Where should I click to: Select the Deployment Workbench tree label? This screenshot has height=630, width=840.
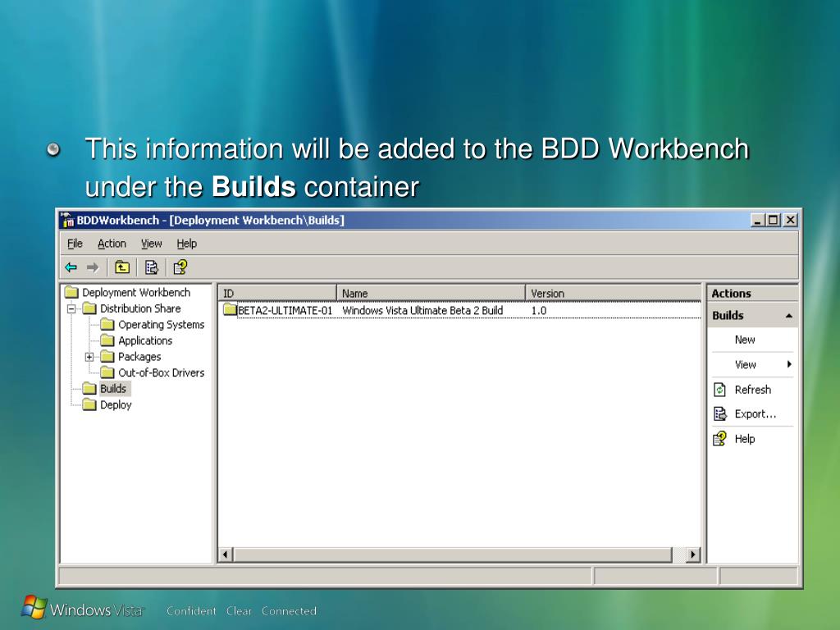coord(136,293)
